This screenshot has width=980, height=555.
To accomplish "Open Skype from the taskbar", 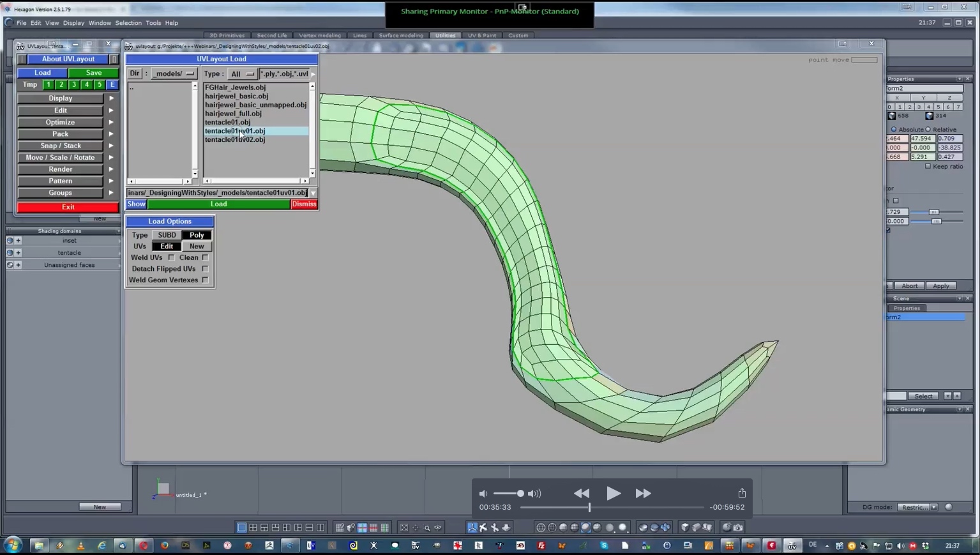I will [x=604, y=545].
